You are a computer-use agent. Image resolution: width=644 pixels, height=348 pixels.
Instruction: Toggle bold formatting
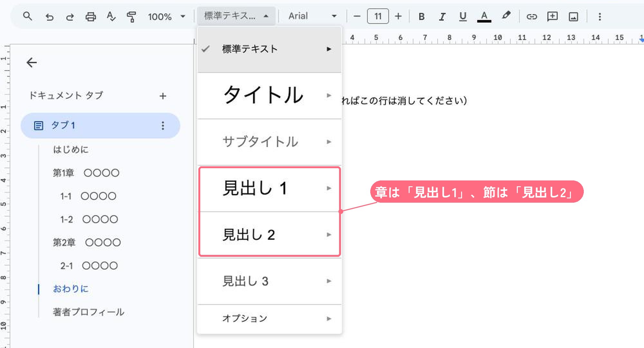421,16
